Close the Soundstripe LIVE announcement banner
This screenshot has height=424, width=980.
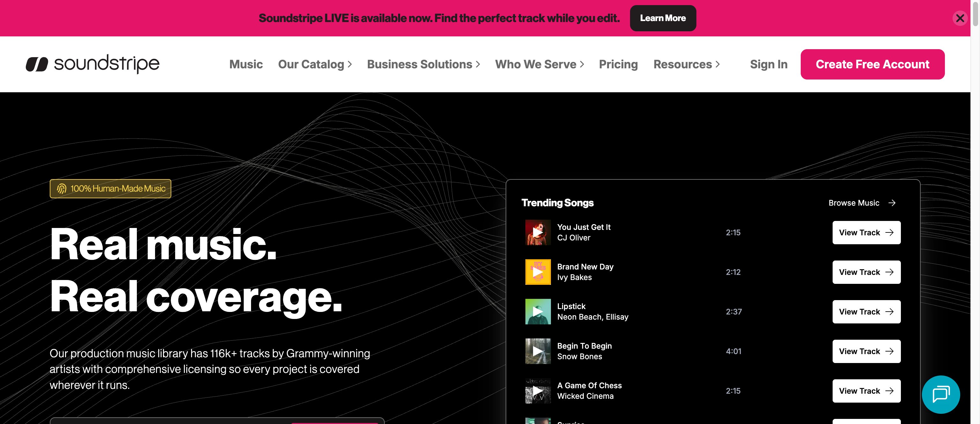pyautogui.click(x=960, y=18)
